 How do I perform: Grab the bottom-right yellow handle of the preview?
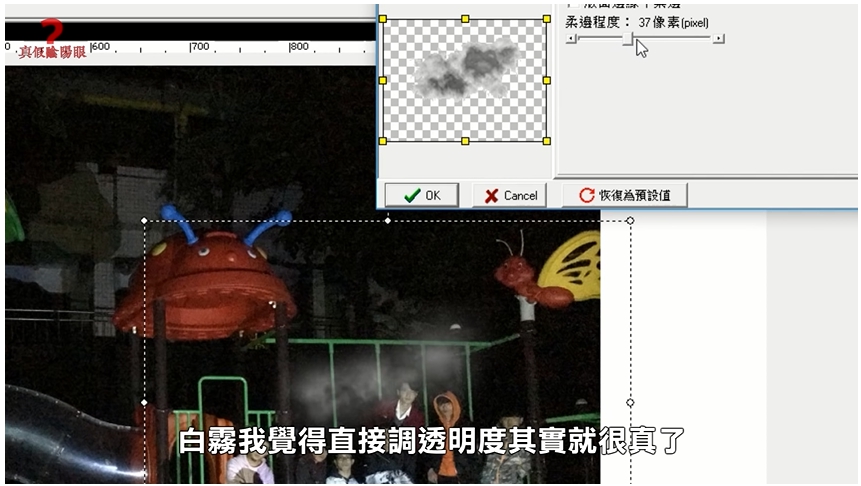[x=547, y=141]
